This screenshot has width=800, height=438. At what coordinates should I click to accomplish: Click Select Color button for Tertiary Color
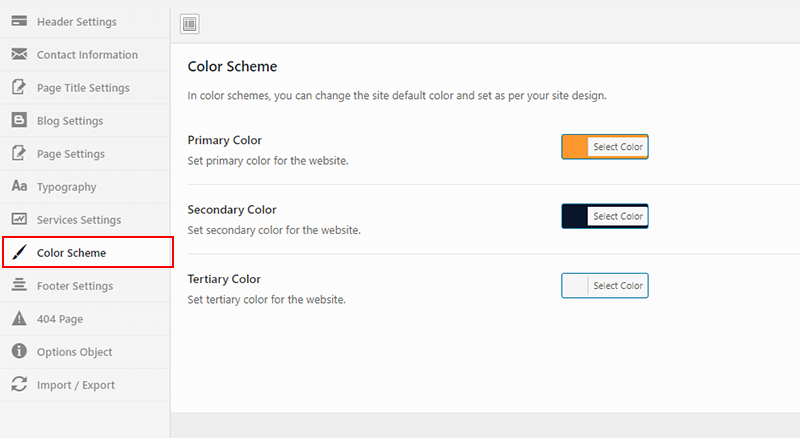coord(618,286)
